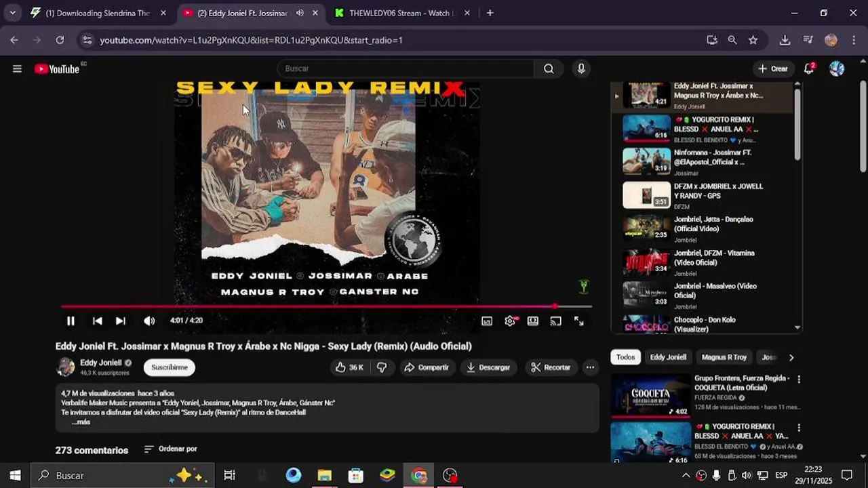Open player settings gear
868x488 pixels.
(x=510, y=321)
